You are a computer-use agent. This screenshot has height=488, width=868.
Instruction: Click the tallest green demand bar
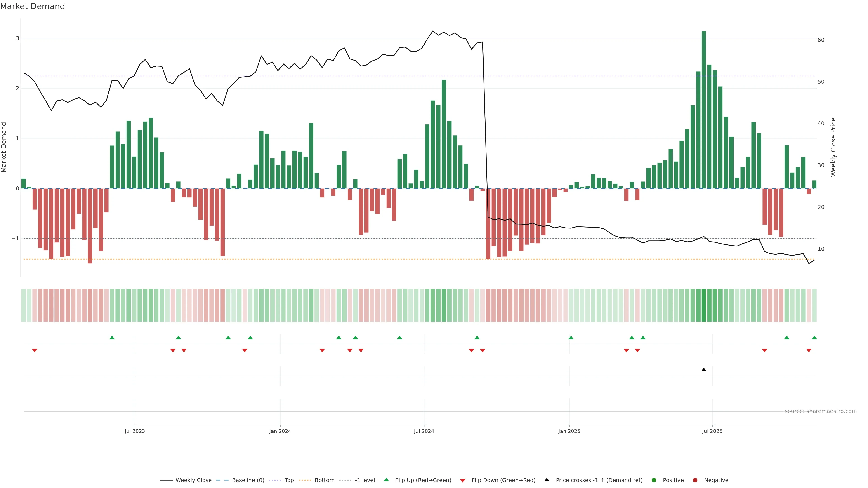704,109
